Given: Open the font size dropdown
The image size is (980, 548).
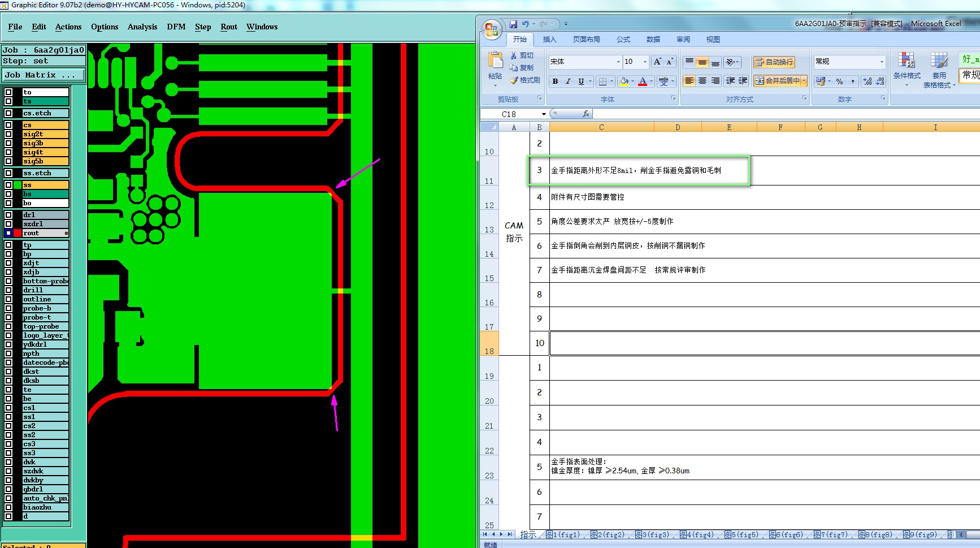Looking at the screenshot, I should [645, 62].
